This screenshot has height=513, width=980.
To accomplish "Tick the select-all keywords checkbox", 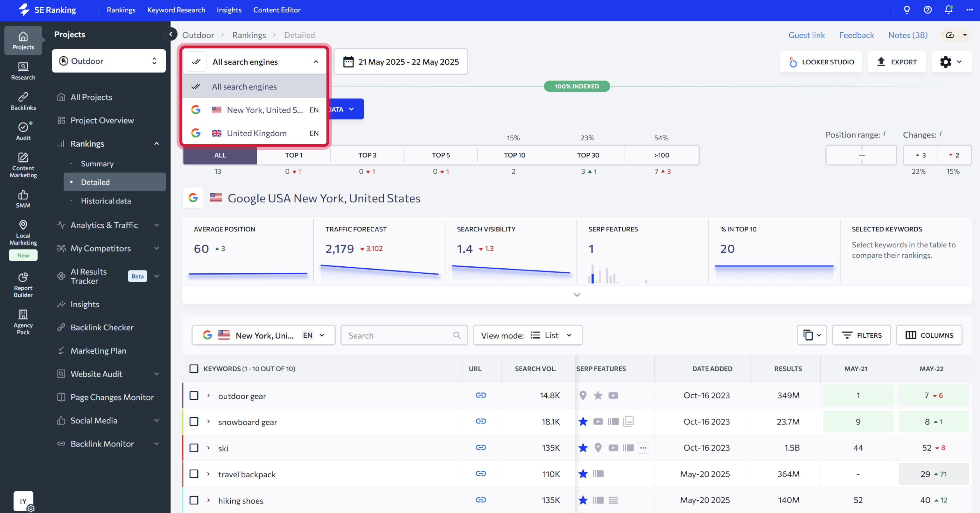I will (x=194, y=369).
